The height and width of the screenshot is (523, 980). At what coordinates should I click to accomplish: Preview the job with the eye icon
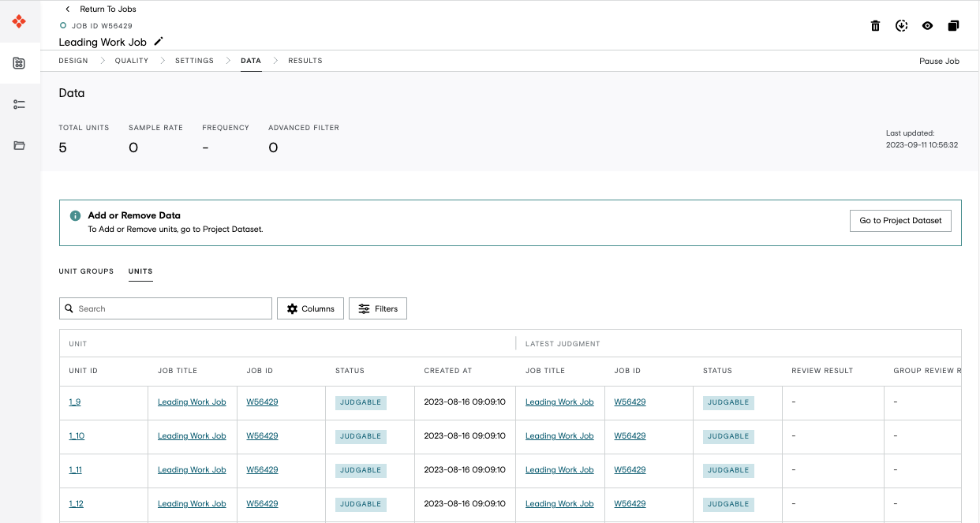[x=927, y=25]
